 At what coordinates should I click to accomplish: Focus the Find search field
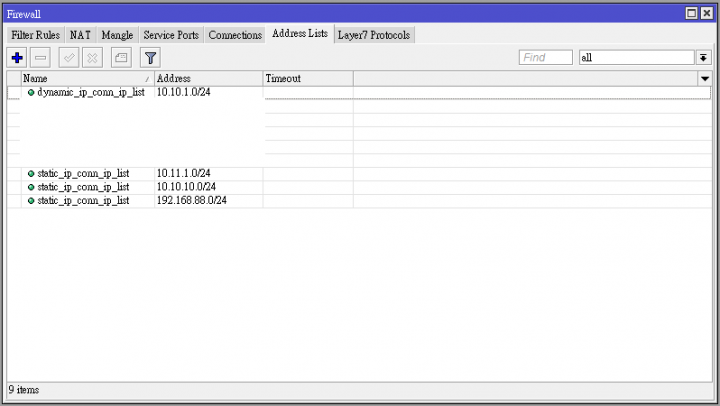click(x=546, y=57)
